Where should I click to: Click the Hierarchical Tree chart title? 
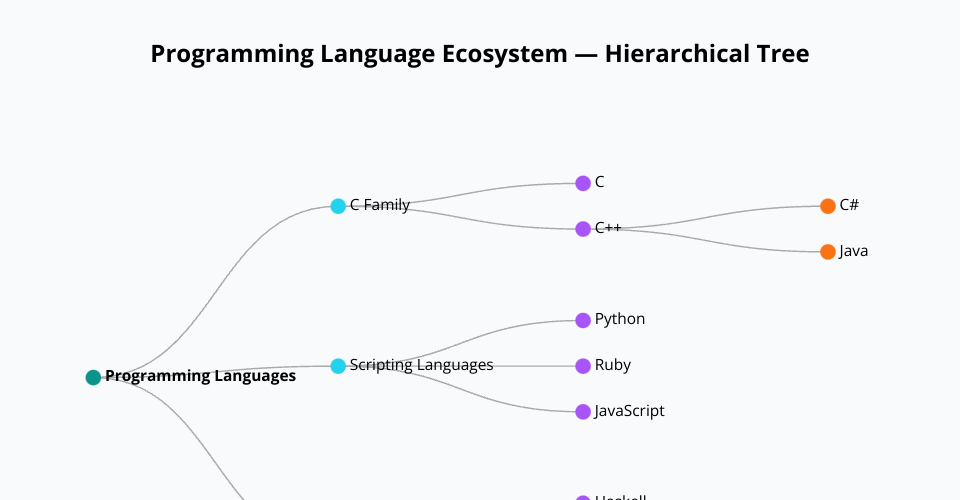pyautogui.click(x=480, y=54)
